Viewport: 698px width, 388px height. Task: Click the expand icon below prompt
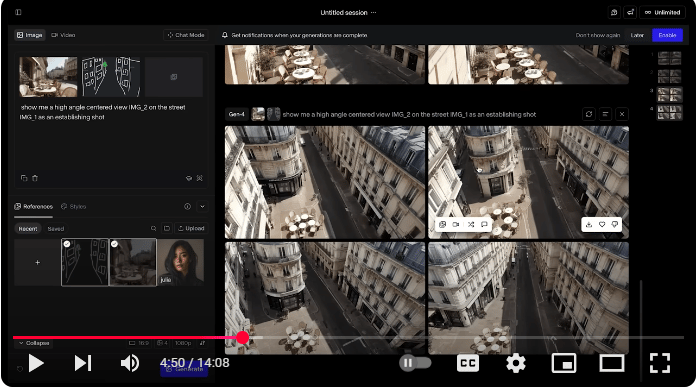200,178
